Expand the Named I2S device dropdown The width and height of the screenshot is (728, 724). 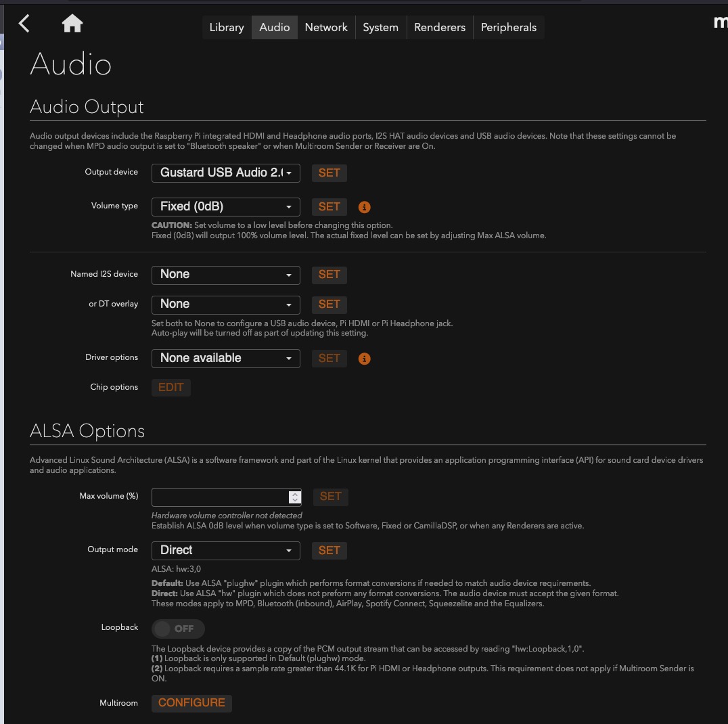(225, 274)
